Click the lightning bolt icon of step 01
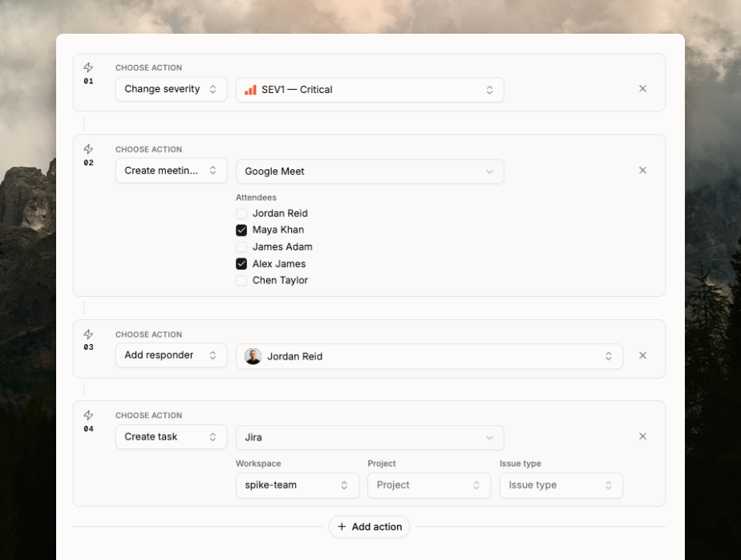The height and width of the screenshot is (560, 741). click(x=88, y=67)
